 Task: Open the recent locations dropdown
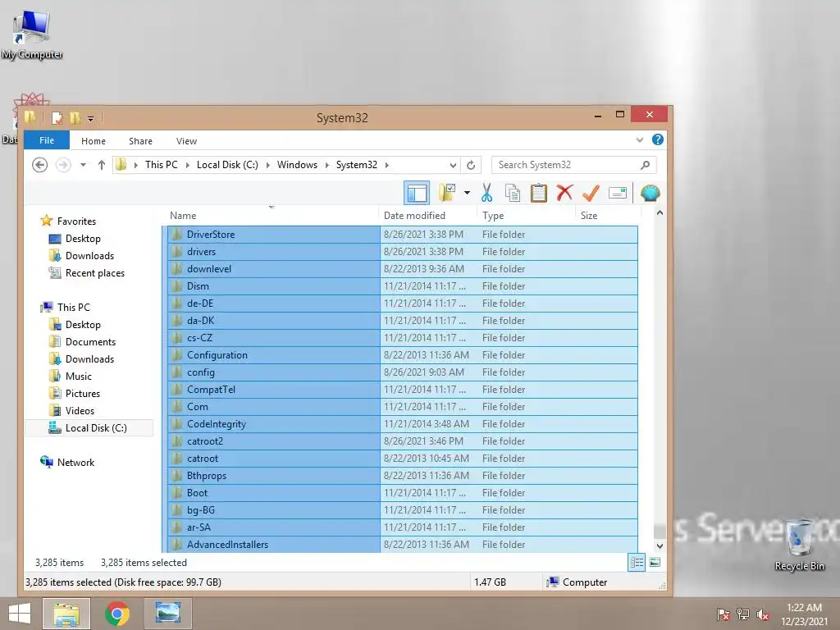[x=83, y=165]
